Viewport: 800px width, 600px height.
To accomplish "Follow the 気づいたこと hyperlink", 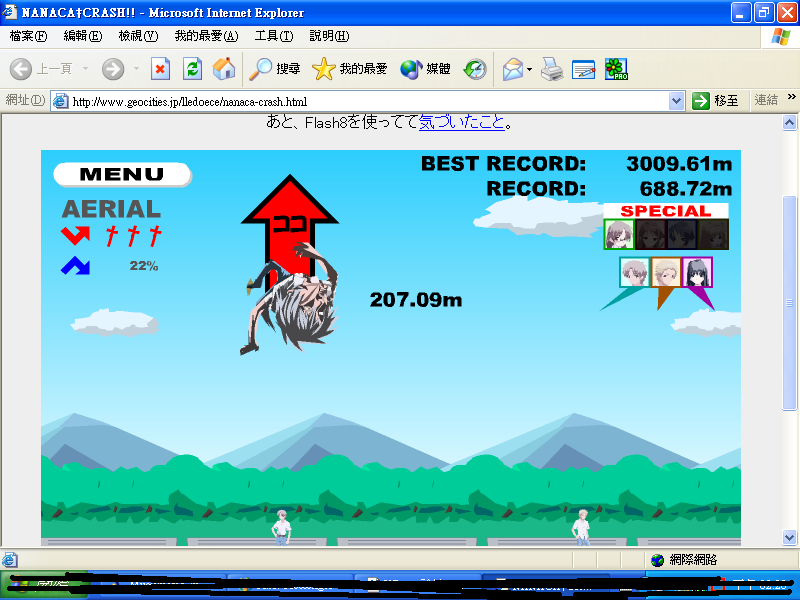I will (x=462, y=122).
